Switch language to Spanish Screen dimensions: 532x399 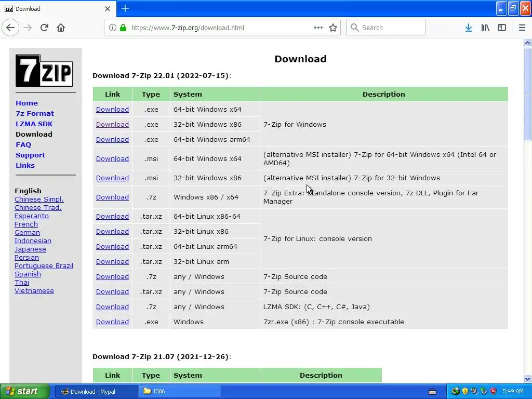click(x=28, y=274)
